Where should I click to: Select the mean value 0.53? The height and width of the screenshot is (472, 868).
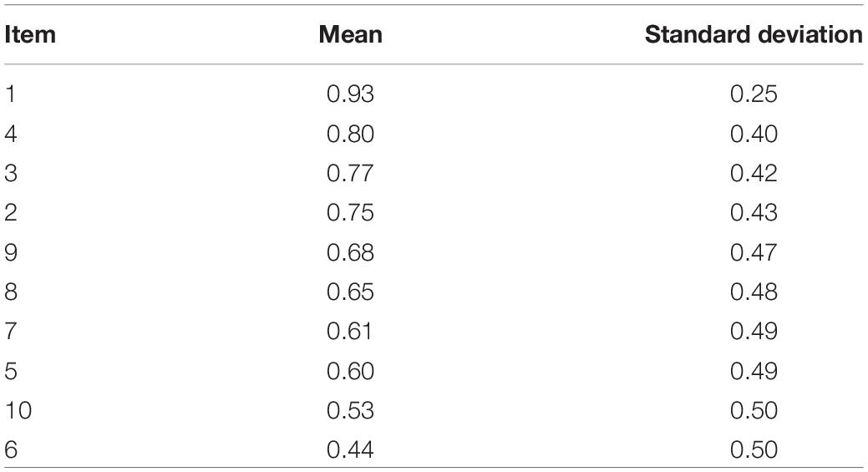[x=350, y=410]
